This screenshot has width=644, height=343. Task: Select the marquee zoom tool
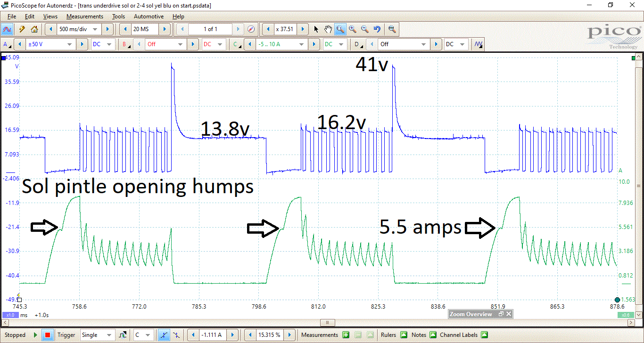340,29
